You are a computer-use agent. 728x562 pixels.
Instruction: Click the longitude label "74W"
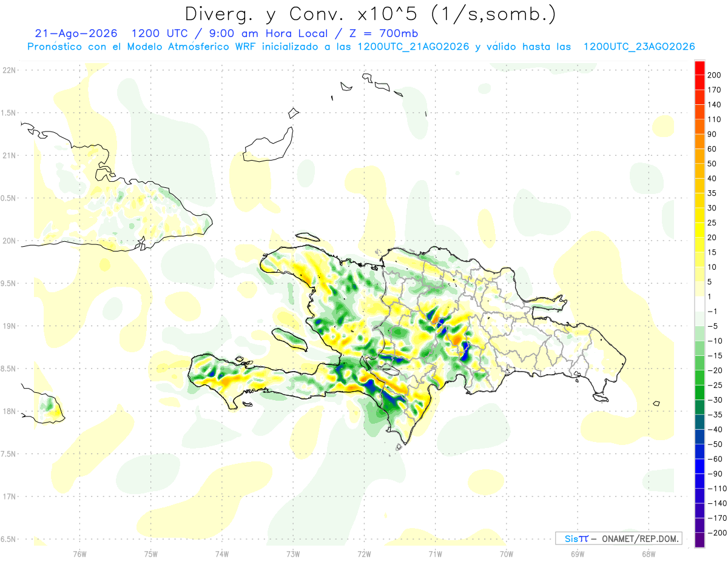pos(222,554)
